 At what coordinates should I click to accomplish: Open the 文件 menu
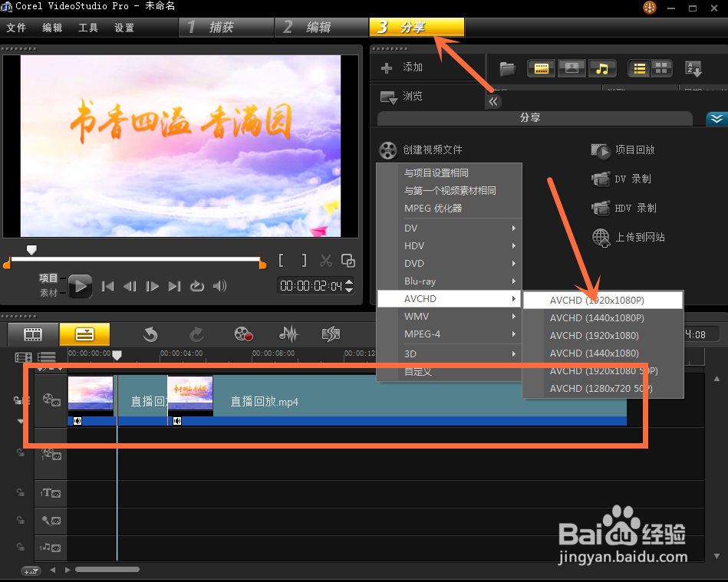pyautogui.click(x=16, y=28)
